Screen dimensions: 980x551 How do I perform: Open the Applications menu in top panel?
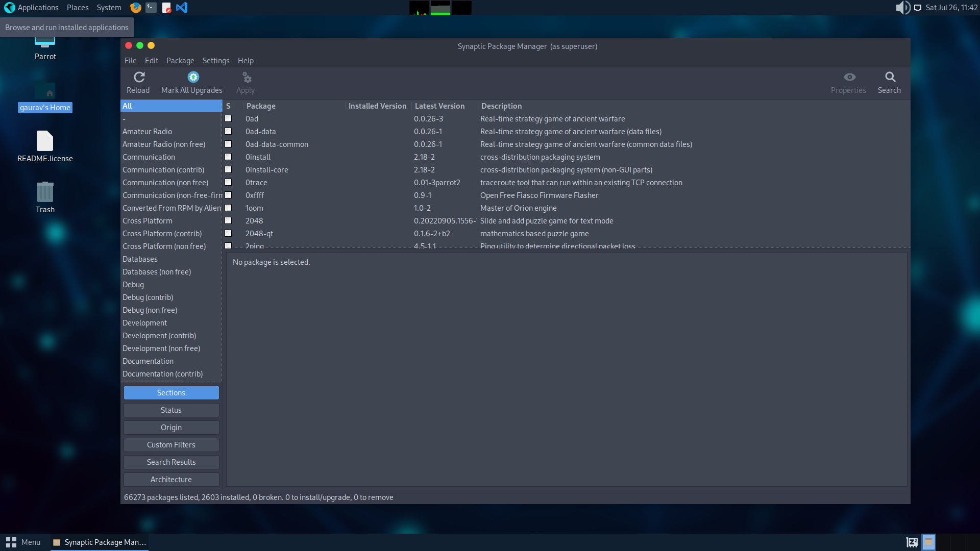(x=32, y=8)
